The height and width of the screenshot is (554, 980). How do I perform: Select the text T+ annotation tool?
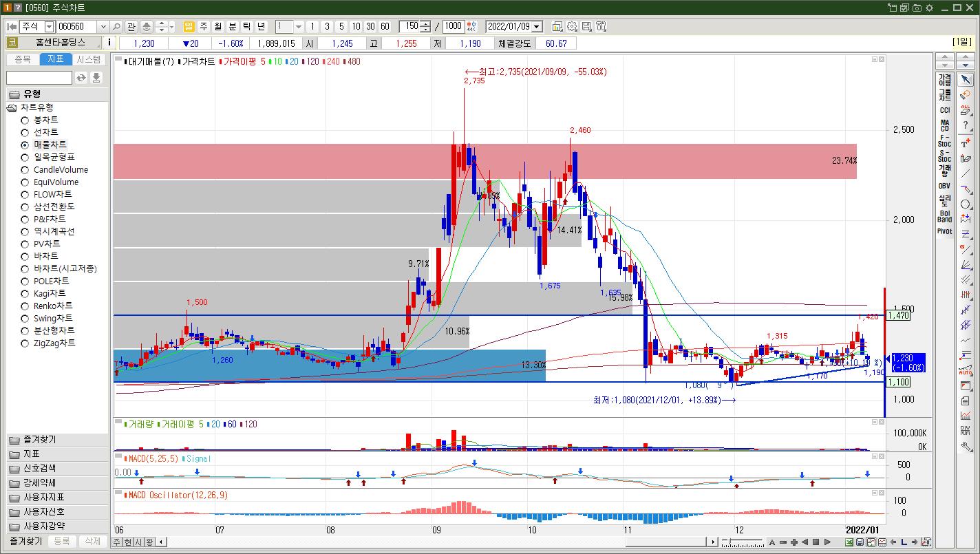pyautogui.click(x=966, y=142)
